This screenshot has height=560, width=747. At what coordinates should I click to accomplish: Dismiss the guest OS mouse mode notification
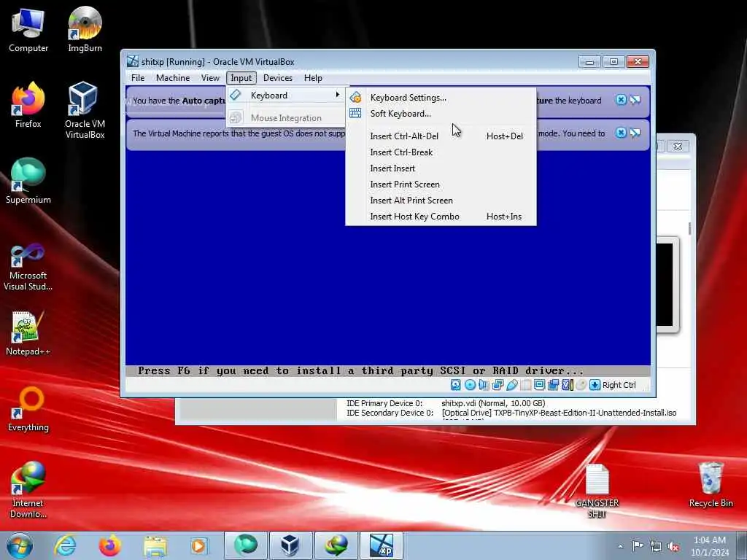tap(621, 133)
